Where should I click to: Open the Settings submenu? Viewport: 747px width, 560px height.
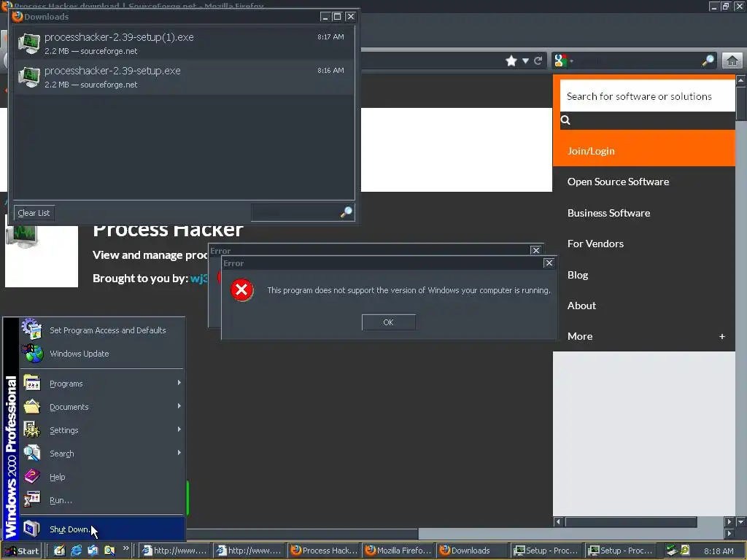102,430
